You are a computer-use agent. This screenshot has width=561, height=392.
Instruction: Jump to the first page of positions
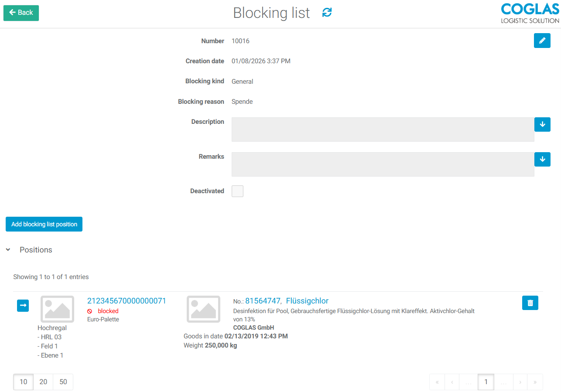point(437,382)
